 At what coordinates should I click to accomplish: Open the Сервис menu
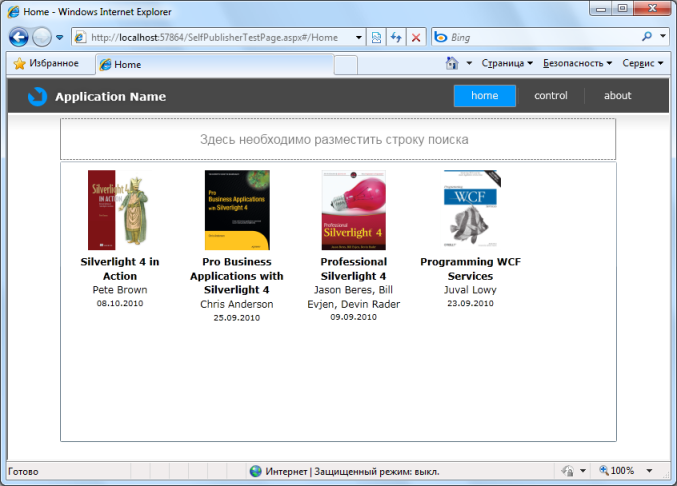[642, 63]
